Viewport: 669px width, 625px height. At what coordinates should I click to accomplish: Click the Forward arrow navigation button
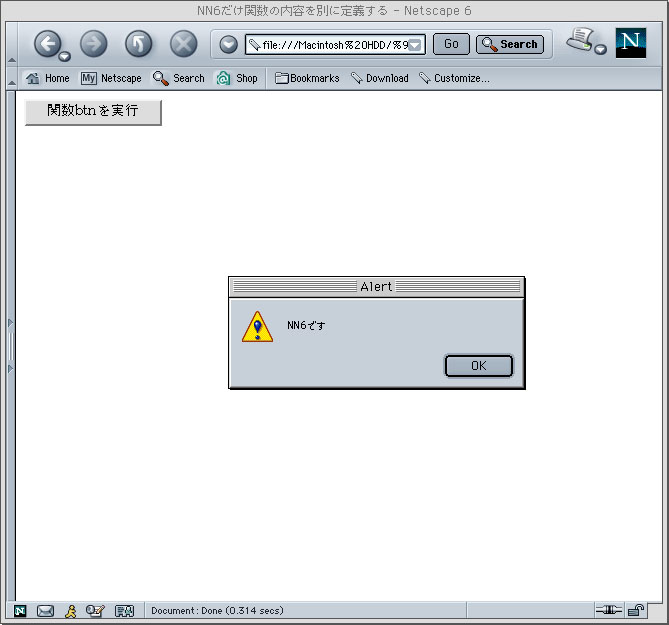93,44
